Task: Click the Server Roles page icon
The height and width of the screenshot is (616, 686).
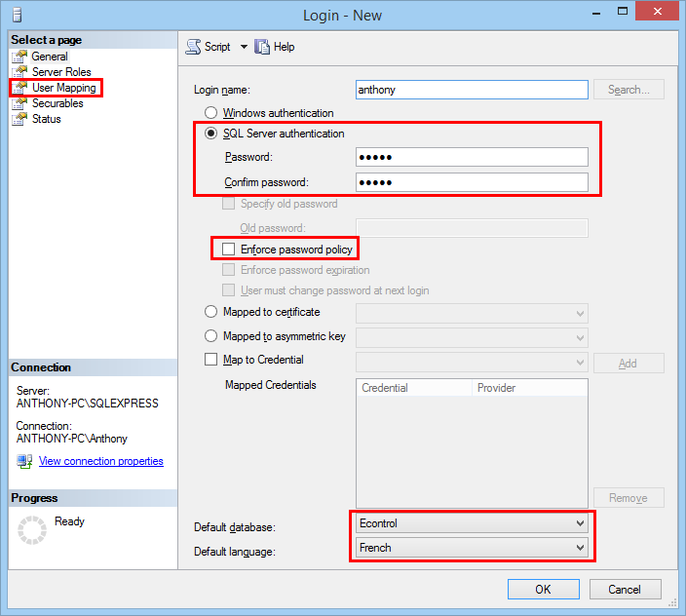Action: (x=20, y=72)
